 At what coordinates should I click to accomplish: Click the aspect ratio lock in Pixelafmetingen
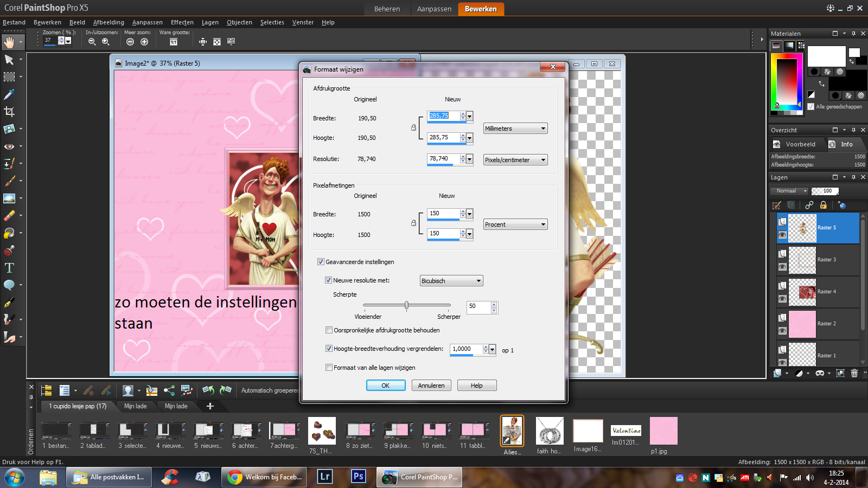(x=413, y=223)
